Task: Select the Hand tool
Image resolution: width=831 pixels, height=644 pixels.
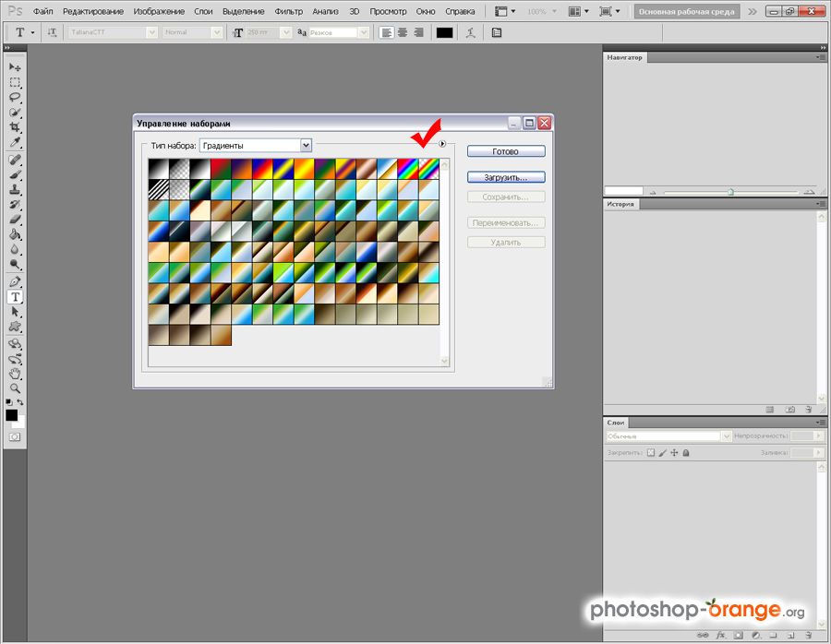Action: pos(15,374)
